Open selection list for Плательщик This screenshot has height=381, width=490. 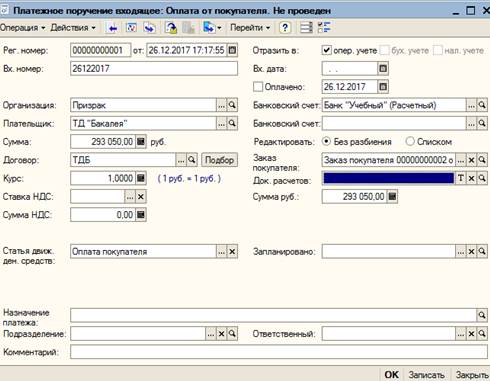pyautogui.click(x=222, y=124)
